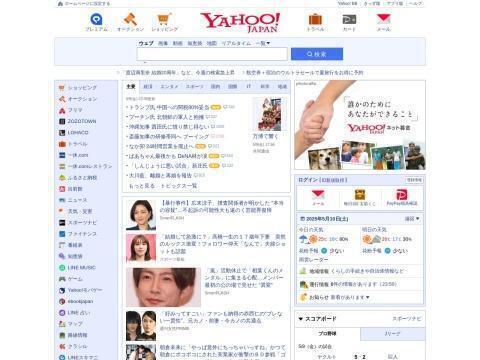480x360 pixels.
Task: Expand the 一覧 search category dropdown
Action: (263, 43)
